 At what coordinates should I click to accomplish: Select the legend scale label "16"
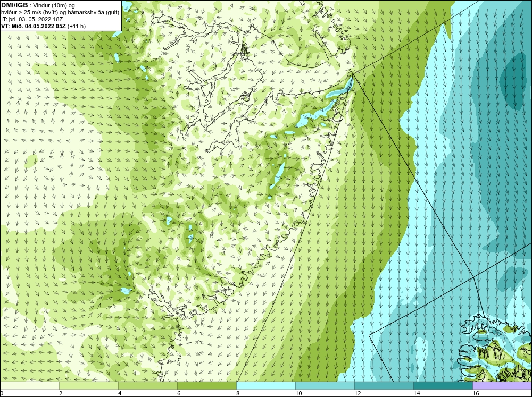click(x=476, y=393)
